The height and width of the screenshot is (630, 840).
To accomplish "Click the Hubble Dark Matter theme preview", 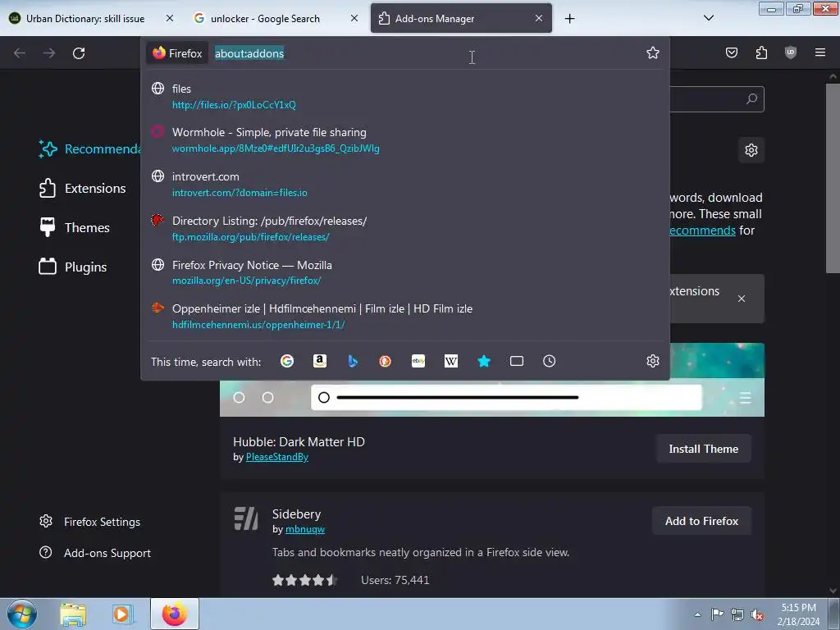I will [492, 399].
